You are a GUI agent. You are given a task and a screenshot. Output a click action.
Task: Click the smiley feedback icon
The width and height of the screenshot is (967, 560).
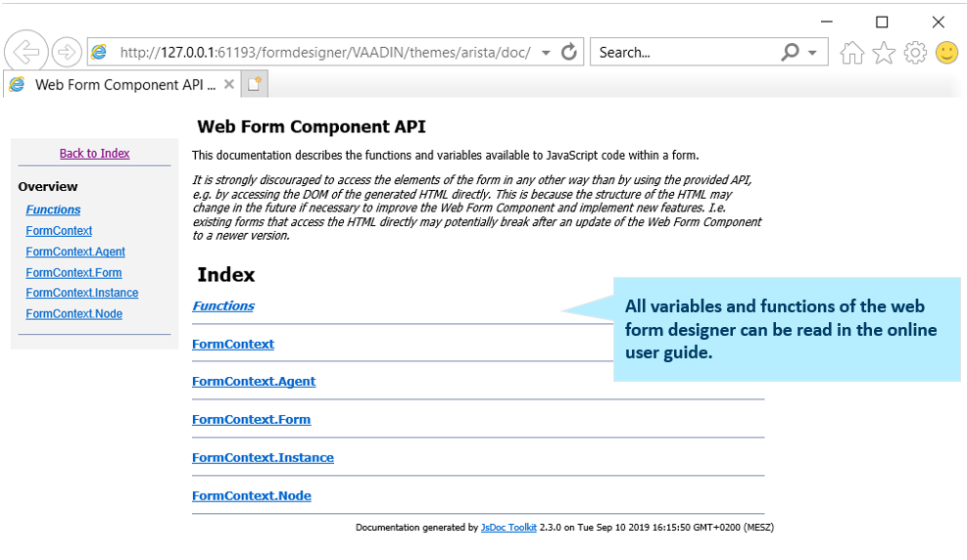(946, 53)
